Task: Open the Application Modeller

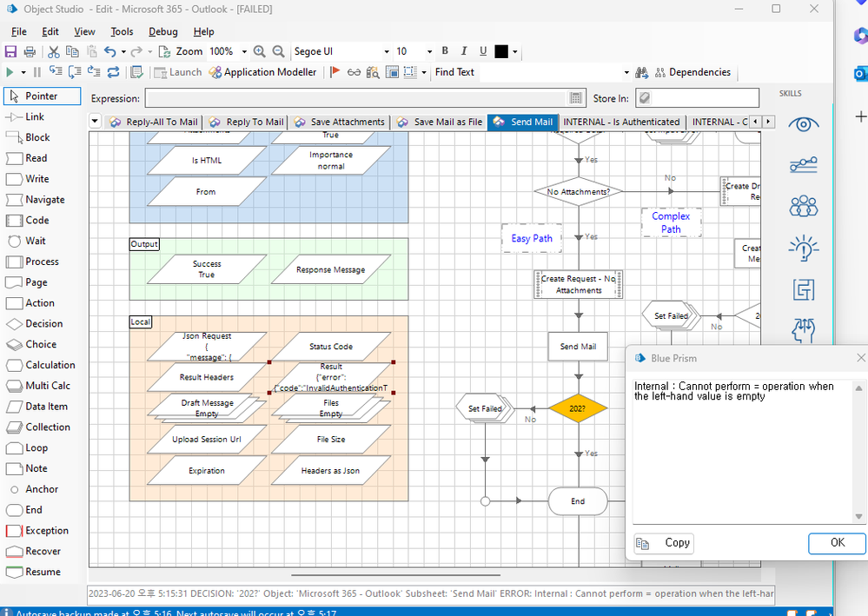Action: pos(262,73)
